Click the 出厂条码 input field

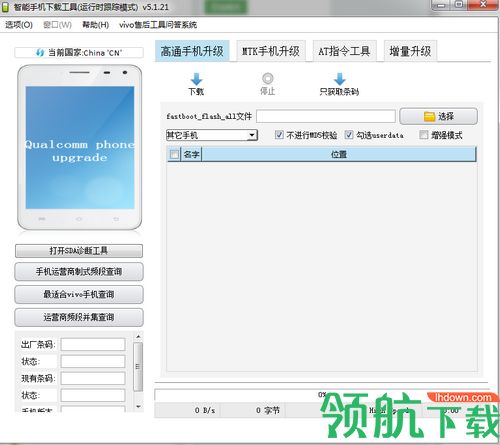point(93,344)
